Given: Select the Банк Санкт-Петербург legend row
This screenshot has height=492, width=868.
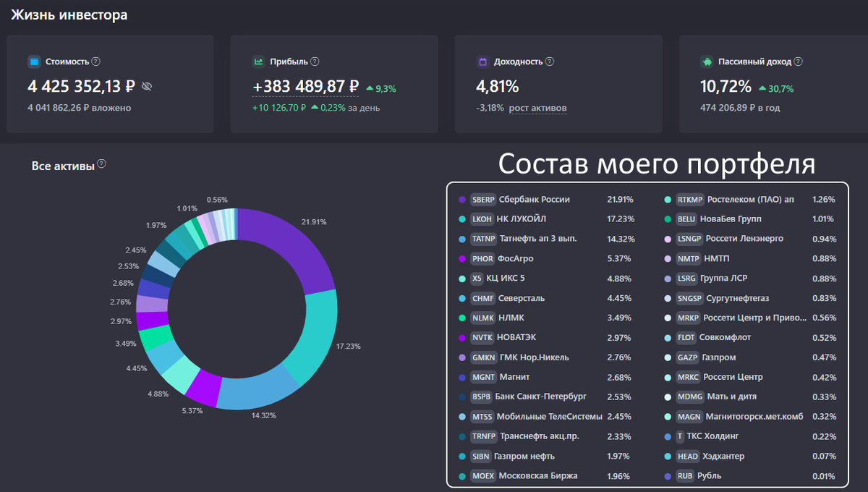Looking at the screenshot, I should pos(545,396).
